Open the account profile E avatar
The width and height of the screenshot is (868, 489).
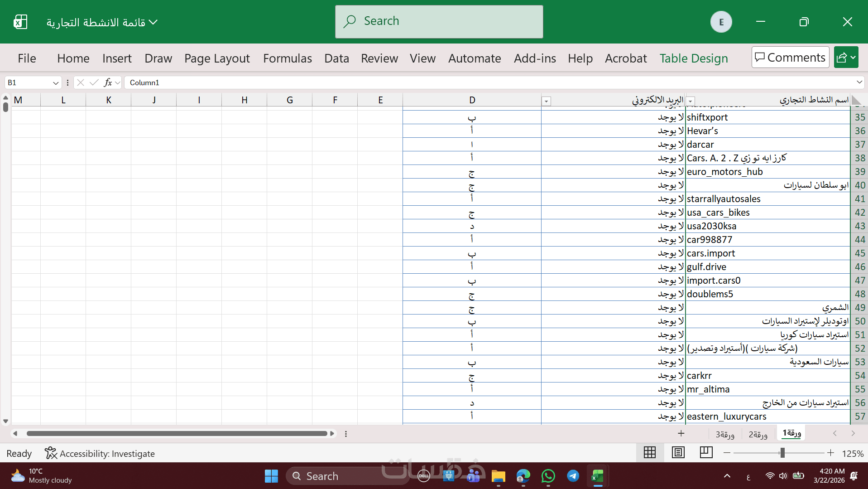coord(721,22)
